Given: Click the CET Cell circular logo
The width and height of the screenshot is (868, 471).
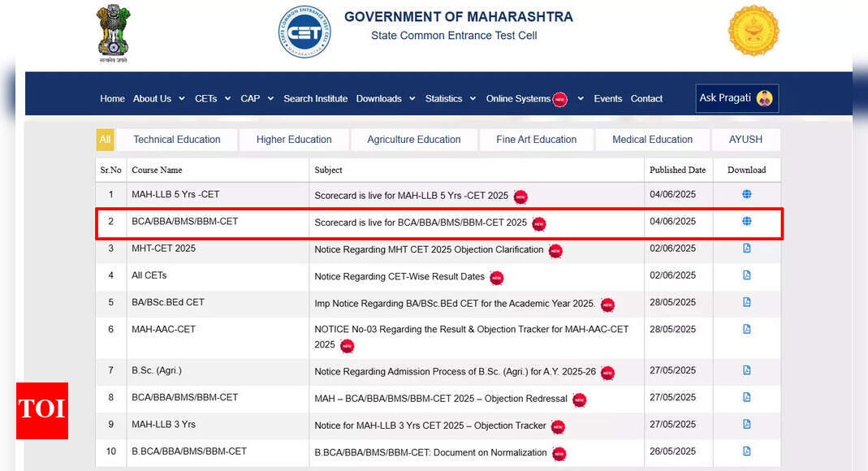Looking at the screenshot, I should click(304, 32).
